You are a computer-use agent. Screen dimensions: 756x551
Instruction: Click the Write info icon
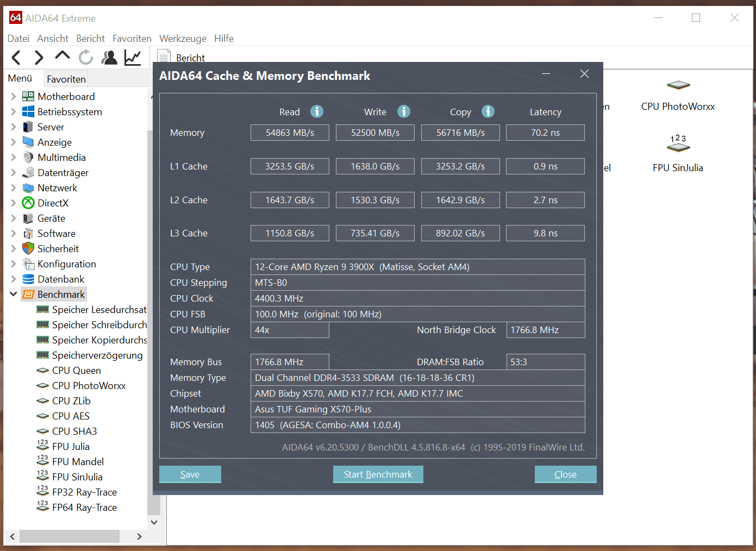point(404,111)
